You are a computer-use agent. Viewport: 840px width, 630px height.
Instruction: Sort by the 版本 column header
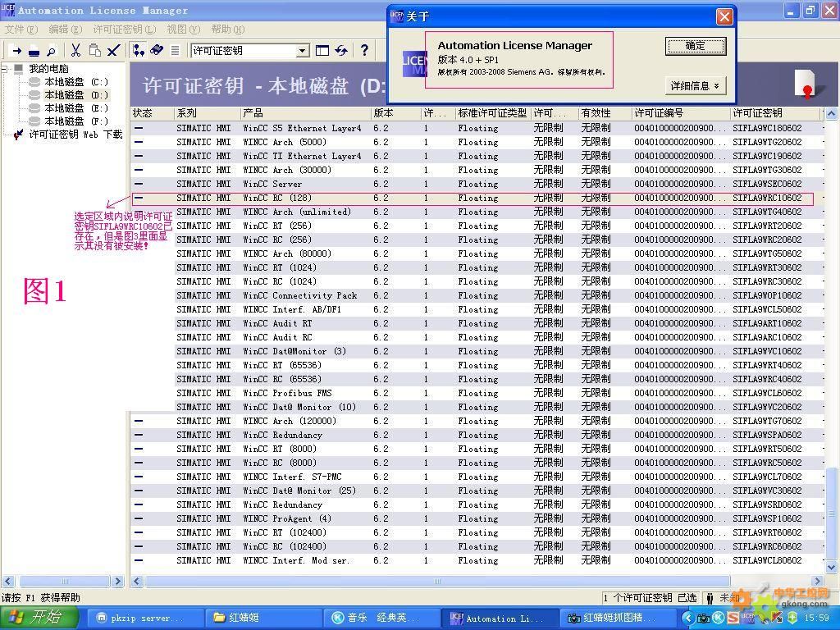tap(396, 113)
